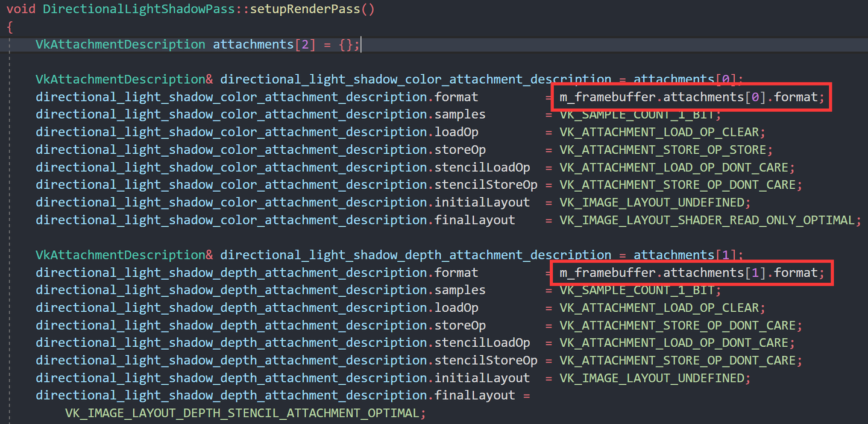868x424 pixels.
Task: Select the depth attachment description variable
Action: tap(410, 255)
